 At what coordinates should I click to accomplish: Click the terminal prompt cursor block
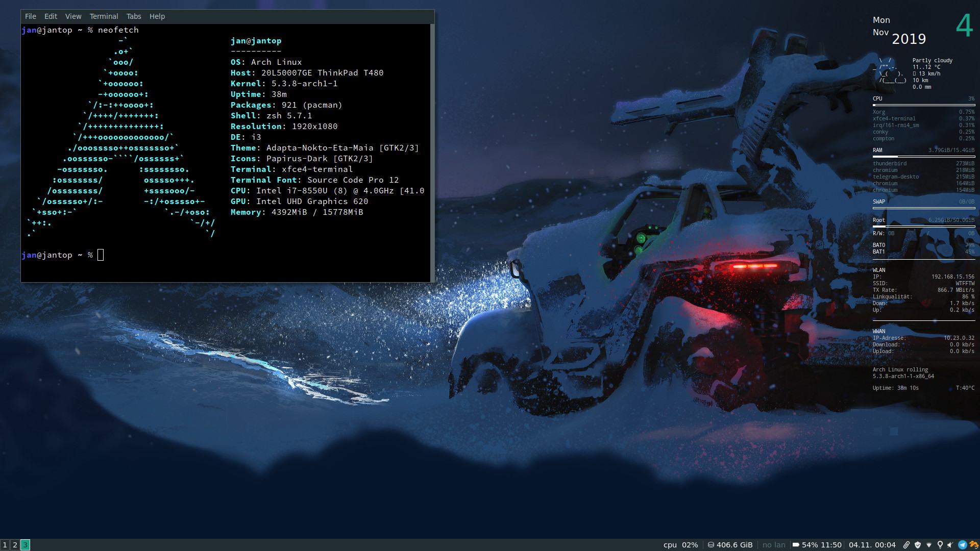coord(101,255)
